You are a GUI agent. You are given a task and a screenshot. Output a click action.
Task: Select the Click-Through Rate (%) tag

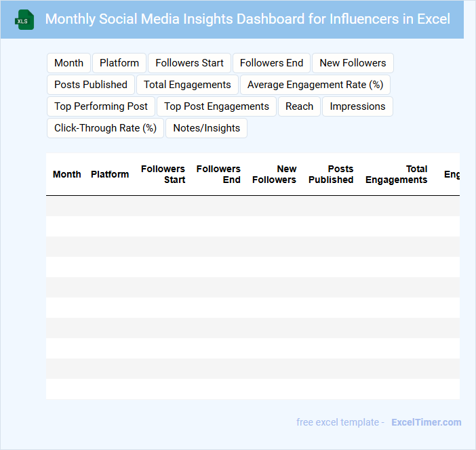coord(105,128)
